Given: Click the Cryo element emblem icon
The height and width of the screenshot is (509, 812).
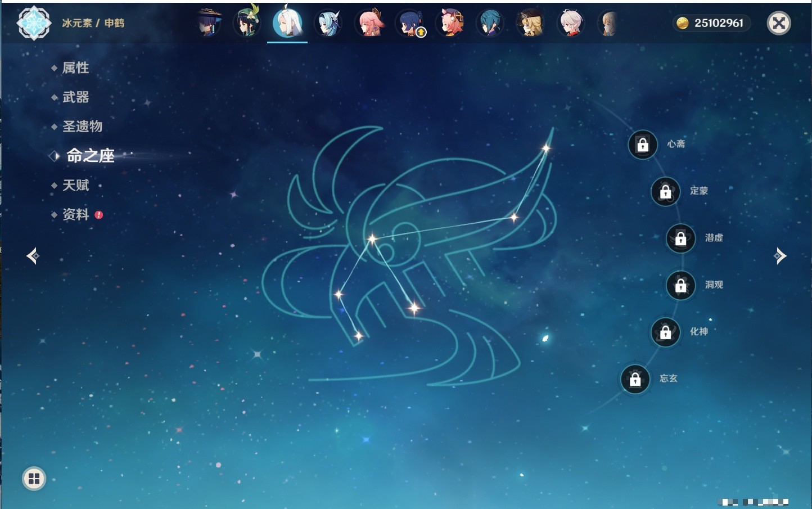Looking at the screenshot, I should (x=34, y=22).
